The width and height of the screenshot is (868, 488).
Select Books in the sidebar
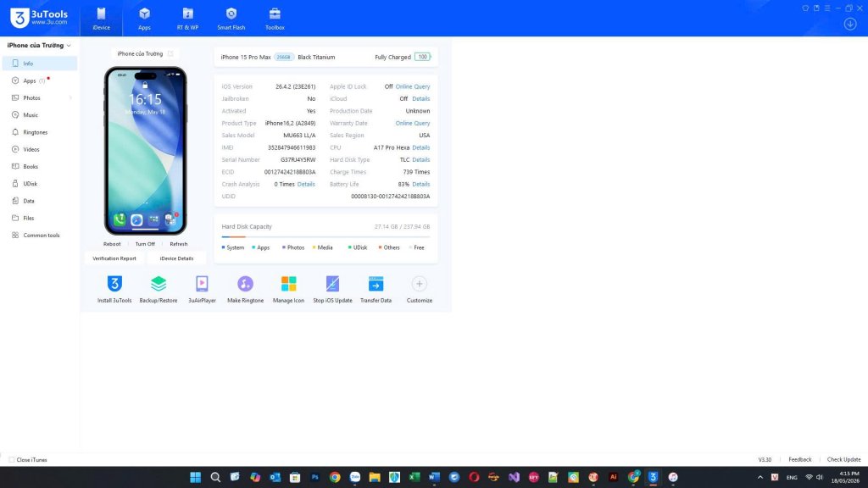click(40, 167)
